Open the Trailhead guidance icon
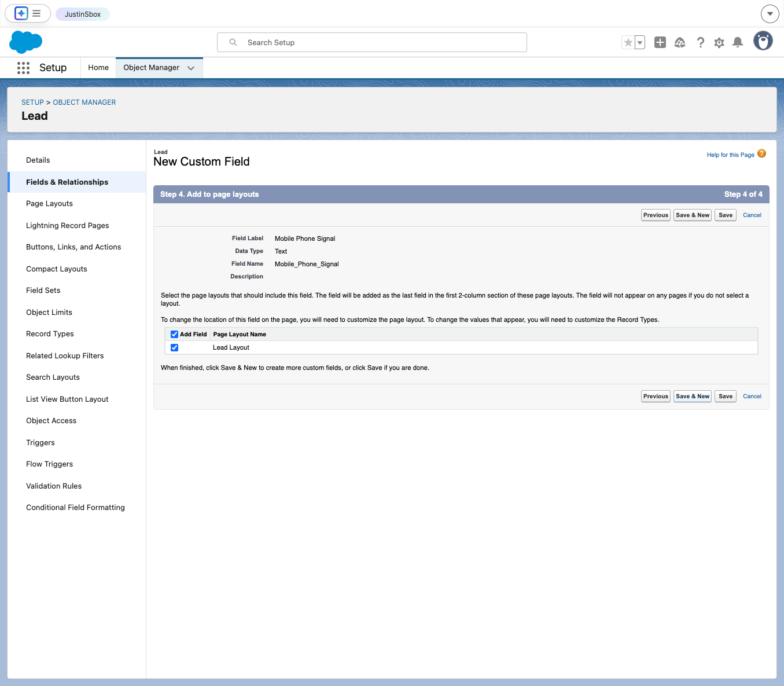The width and height of the screenshot is (784, 686). point(680,42)
